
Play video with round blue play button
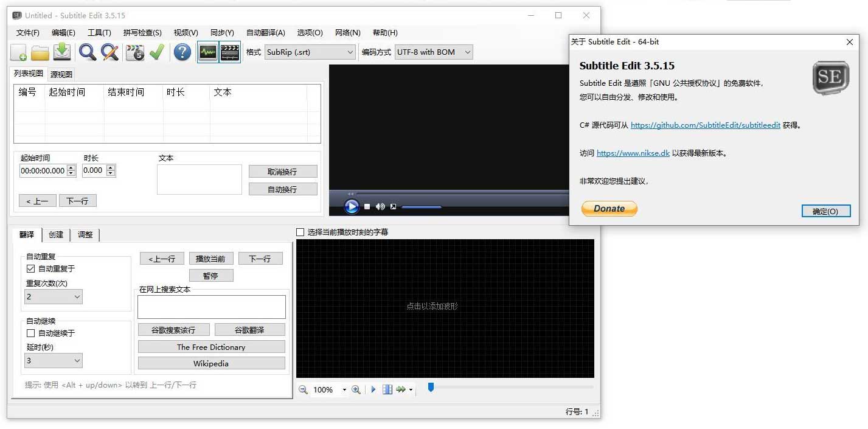(x=352, y=207)
